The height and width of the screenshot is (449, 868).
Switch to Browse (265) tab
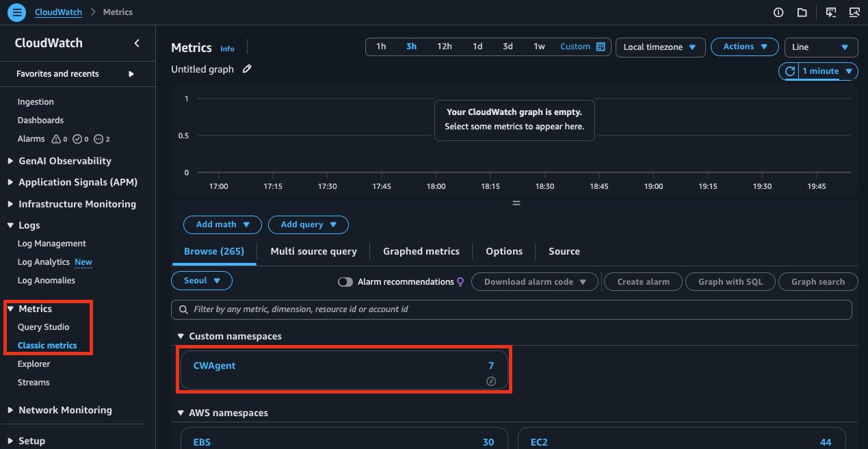214,251
